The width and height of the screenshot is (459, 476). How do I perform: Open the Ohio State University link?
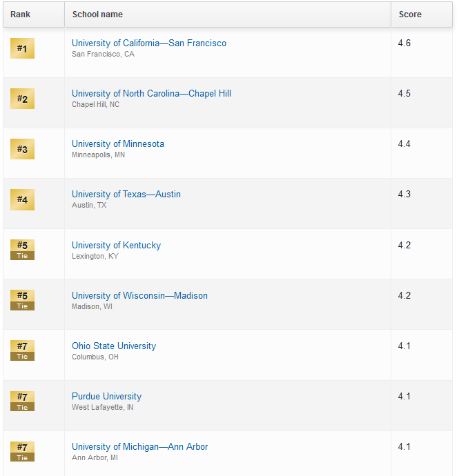click(x=114, y=346)
